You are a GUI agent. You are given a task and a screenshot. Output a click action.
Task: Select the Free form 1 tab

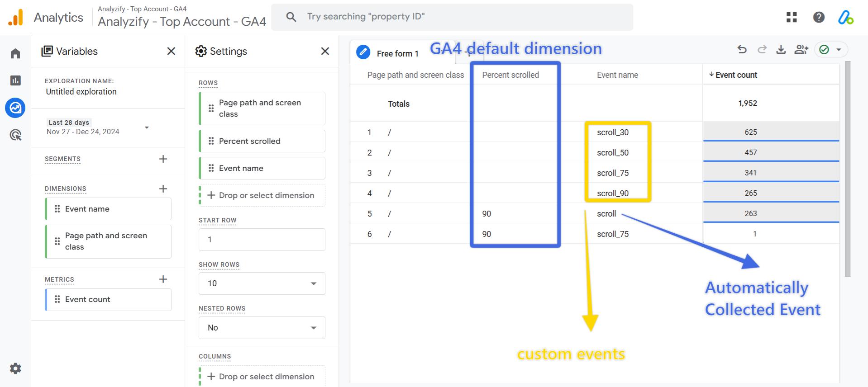[397, 53]
